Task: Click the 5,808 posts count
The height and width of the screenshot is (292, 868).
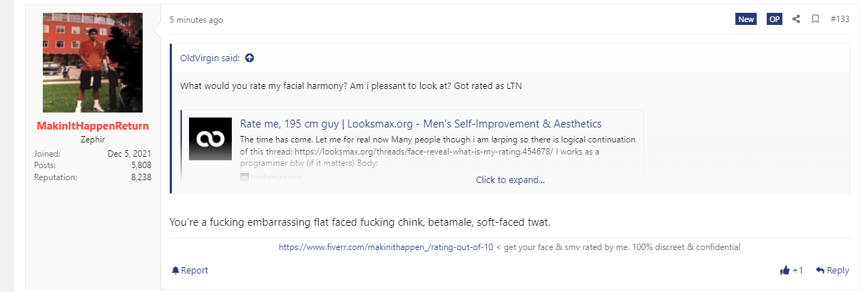Action: pos(140,165)
